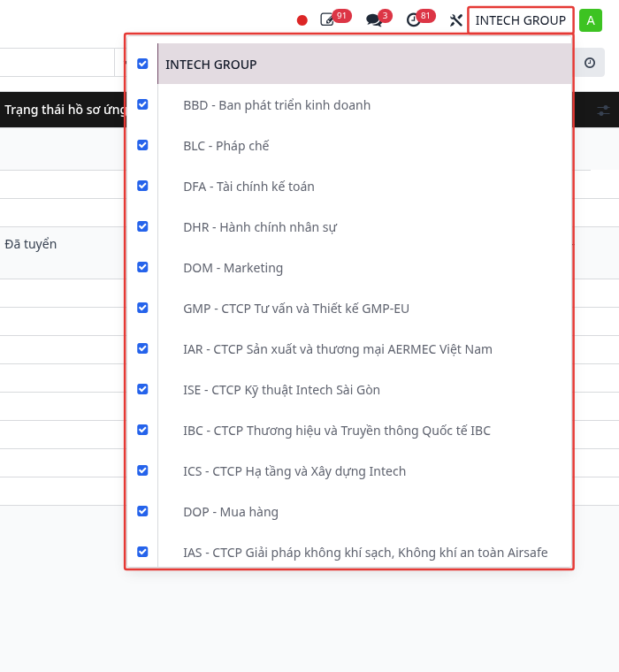Open the chat messages icon with 3 badge
Viewport: 619px width, 672px height.
pos(378,19)
